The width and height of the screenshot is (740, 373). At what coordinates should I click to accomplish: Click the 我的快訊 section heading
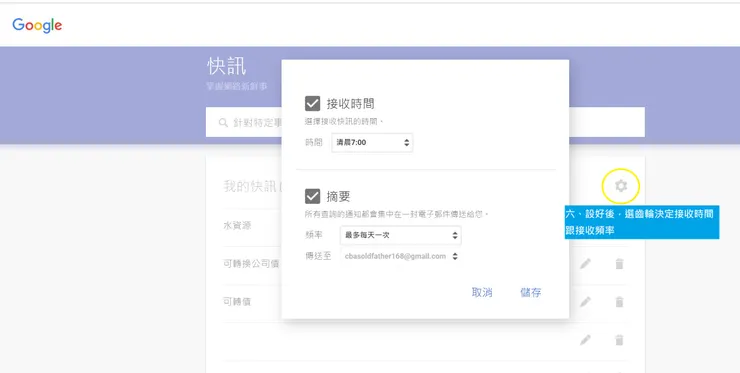click(x=252, y=186)
